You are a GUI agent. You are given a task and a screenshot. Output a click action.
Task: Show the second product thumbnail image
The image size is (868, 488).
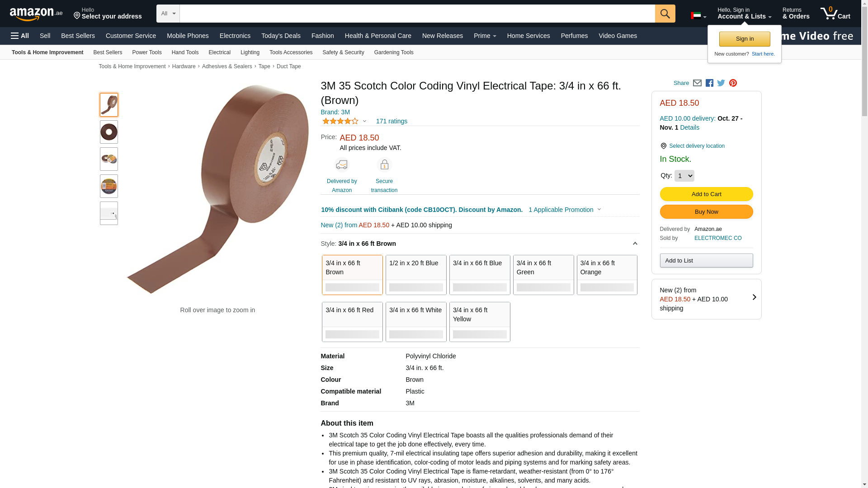click(x=109, y=132)
